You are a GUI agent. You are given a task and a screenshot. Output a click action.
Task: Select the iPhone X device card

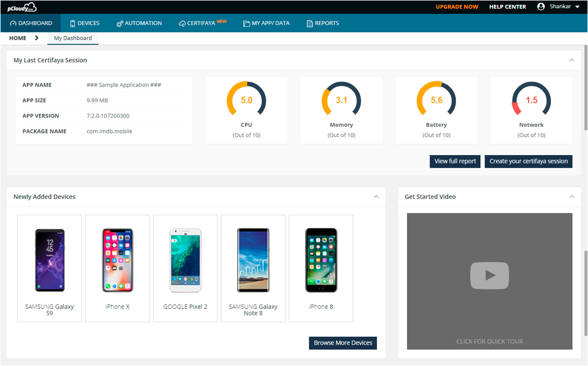(117, 268)
